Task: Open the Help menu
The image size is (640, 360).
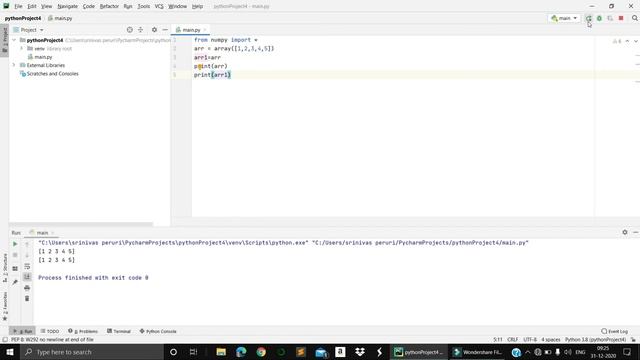Action: (x=198, y=6)
